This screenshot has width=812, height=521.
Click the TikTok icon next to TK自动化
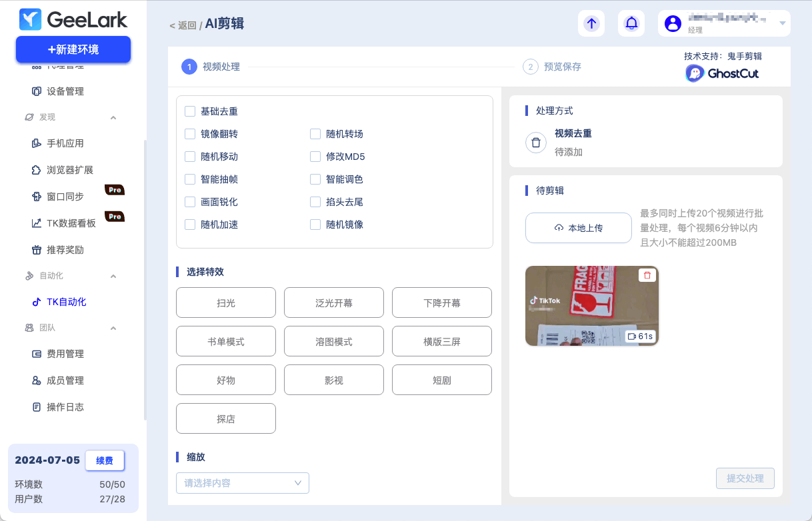click(37, 302)
